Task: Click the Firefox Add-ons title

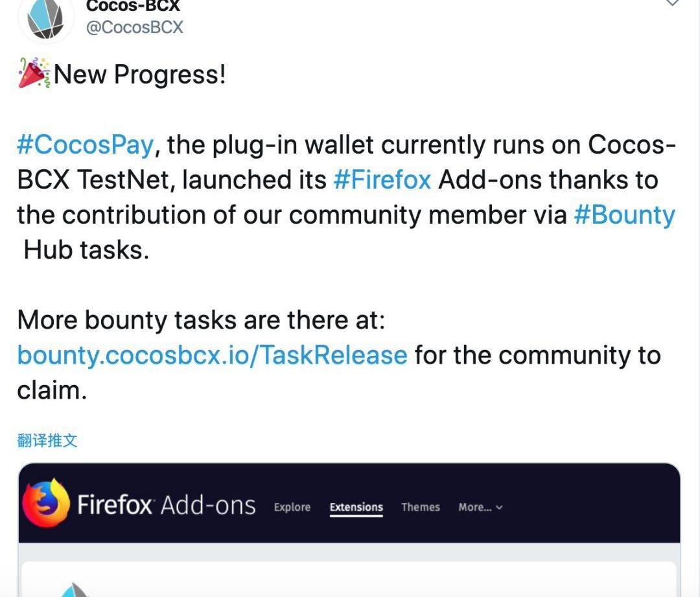Action: 166,505
